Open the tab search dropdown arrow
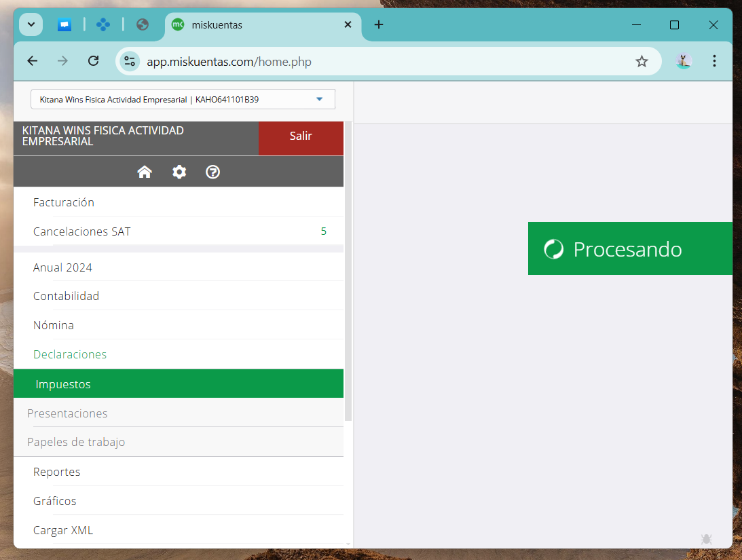742x560 pixels. pos(31,24)
